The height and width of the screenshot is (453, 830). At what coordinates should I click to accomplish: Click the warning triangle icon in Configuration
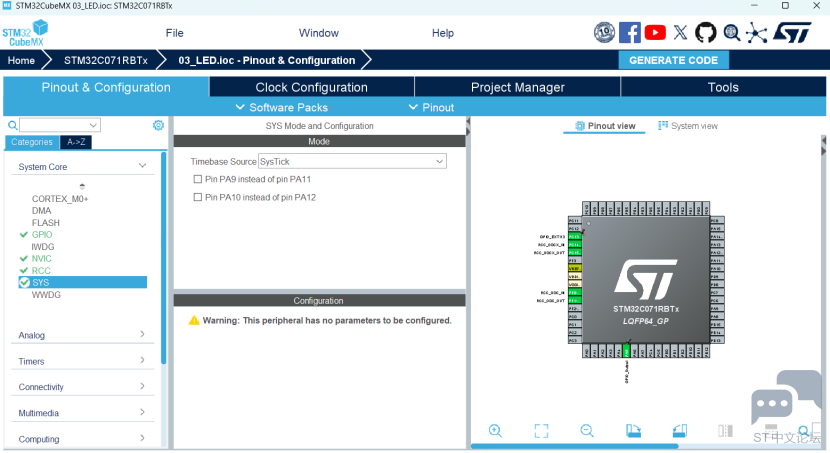point(194,320)
